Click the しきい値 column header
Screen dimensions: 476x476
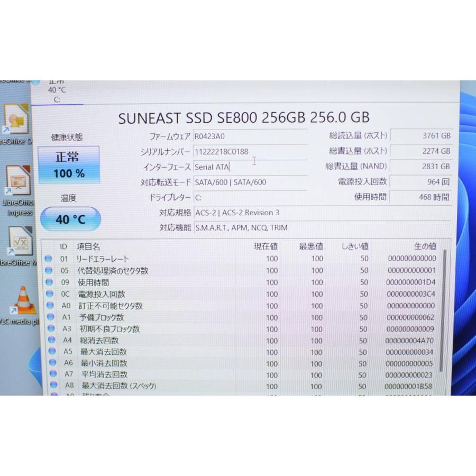pyautogui.click(x=355, y=246)
